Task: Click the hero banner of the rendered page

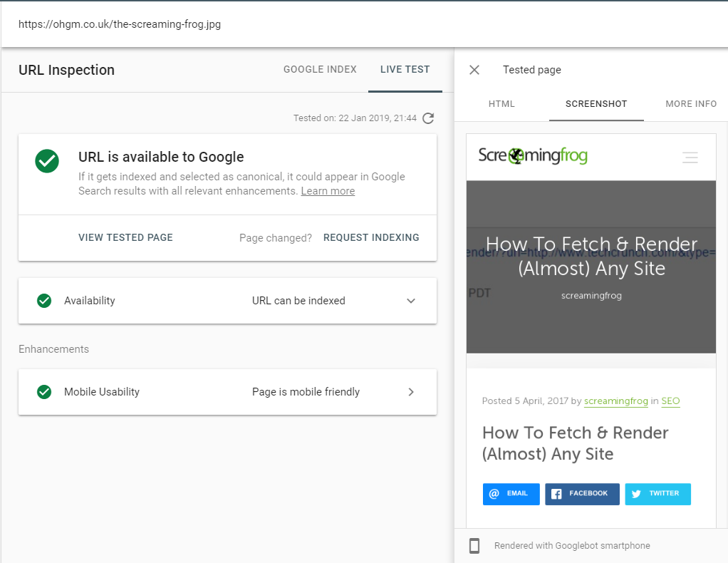Action: (x=591, y=267)
